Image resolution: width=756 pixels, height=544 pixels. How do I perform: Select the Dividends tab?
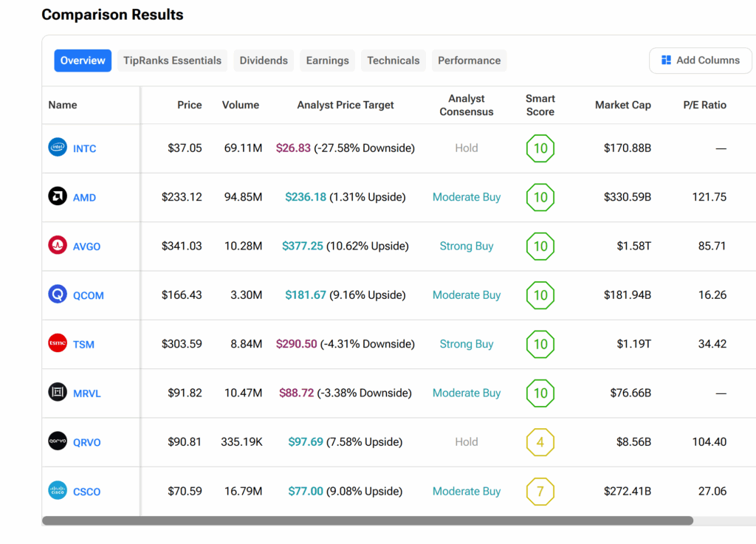pos(264,61)
